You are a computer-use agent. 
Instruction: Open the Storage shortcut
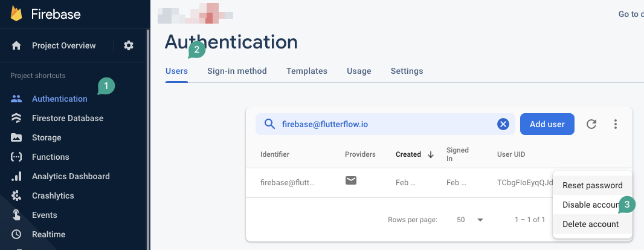47,137
